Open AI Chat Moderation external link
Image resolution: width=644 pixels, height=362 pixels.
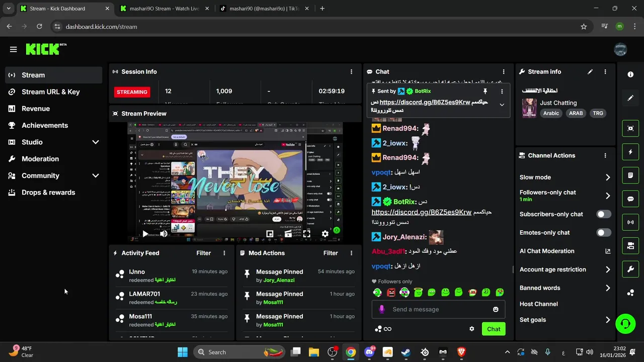click(607, 251)
